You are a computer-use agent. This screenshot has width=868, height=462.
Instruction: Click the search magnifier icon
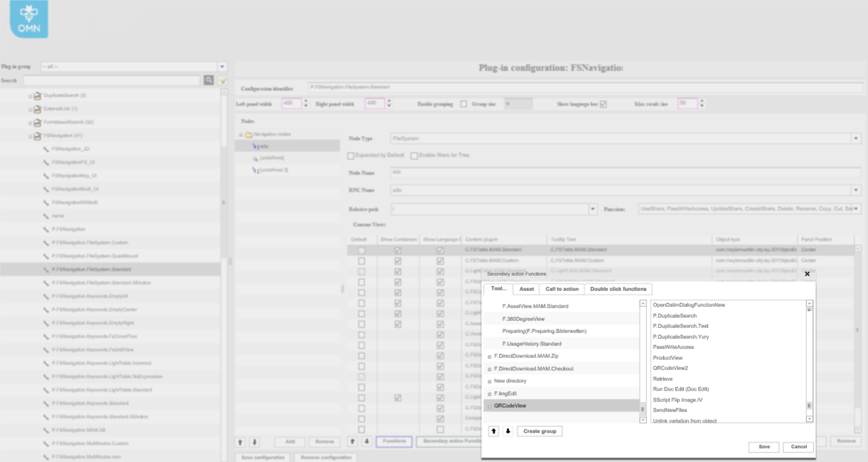[x=209, y=80]
